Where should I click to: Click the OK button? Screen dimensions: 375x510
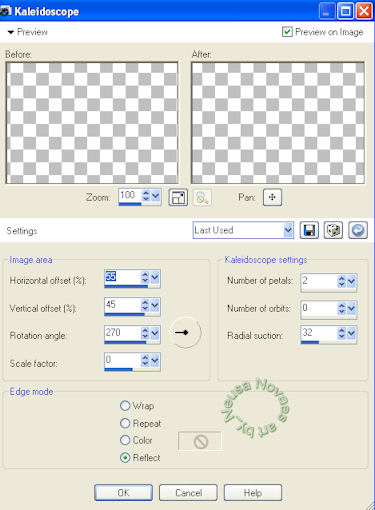coord(123,493)
